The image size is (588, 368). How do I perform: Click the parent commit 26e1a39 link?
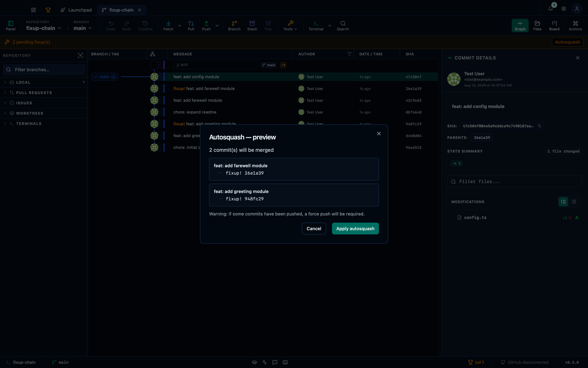482,137
